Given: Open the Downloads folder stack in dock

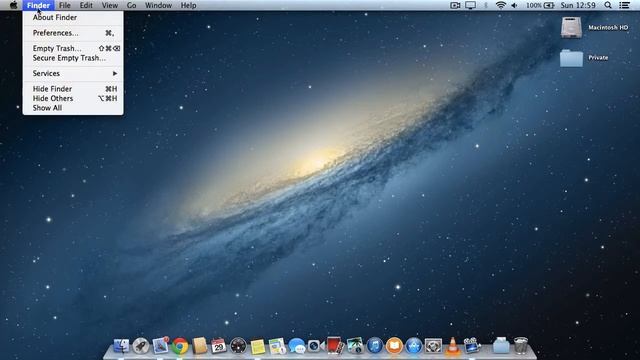Looking at the screenshot, I should pos(501,346).
